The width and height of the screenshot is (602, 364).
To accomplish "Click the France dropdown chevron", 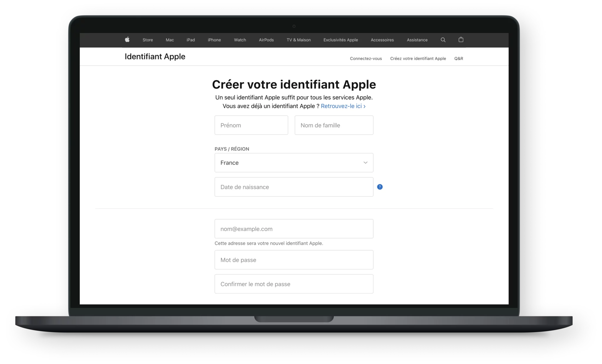I will (365, 162).
